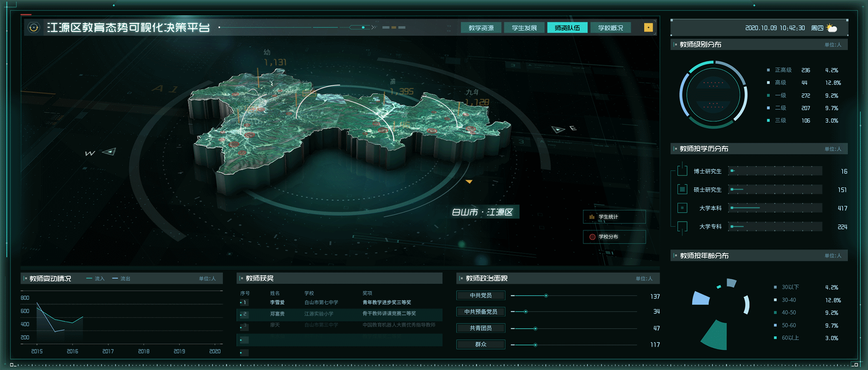The image size is (868, 370).
Task: Click the 江源实验小学 cell
Action: coord(319,314)
